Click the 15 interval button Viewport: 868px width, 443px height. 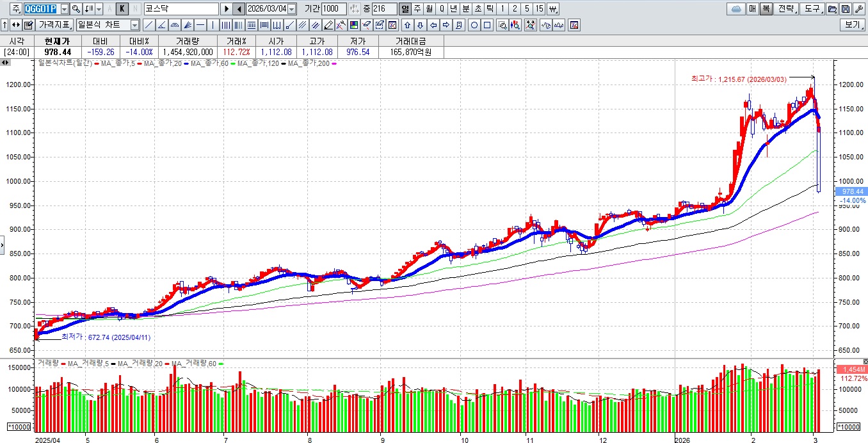pos(539,9)
